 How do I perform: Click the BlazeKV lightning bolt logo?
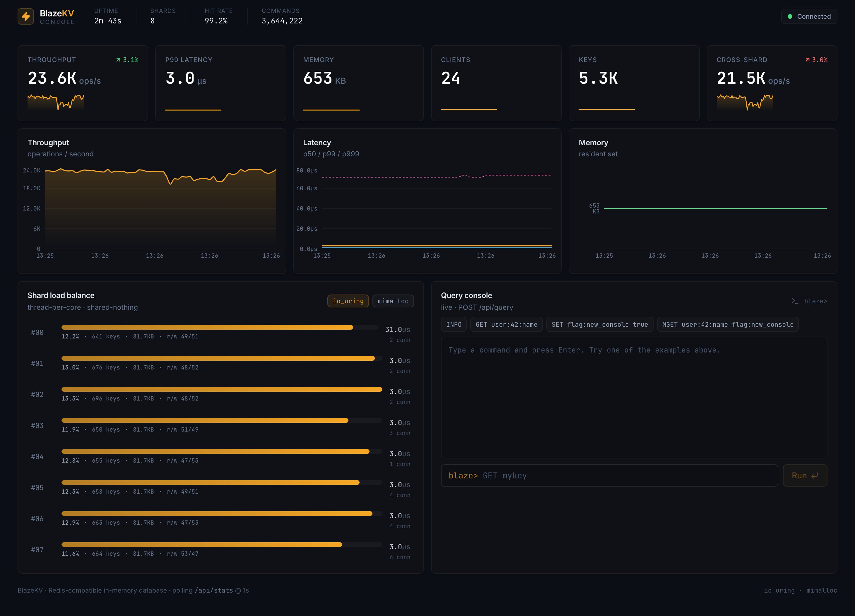click(26, 16)
